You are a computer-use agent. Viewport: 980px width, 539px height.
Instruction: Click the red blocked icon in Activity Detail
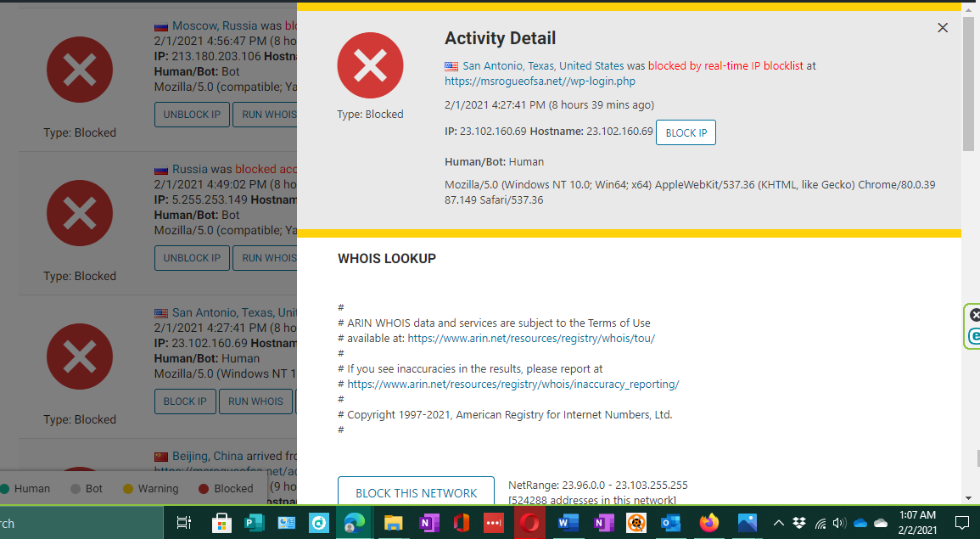[370, 65]
